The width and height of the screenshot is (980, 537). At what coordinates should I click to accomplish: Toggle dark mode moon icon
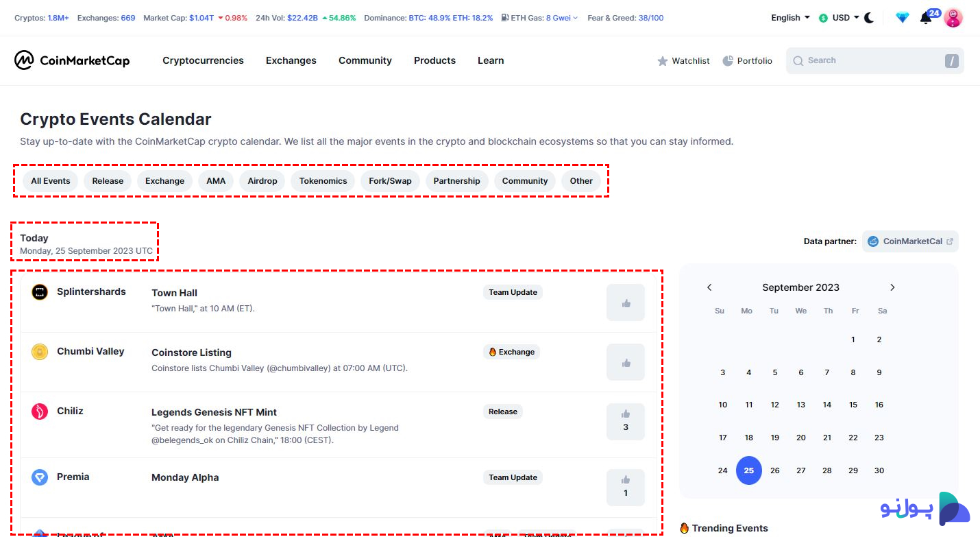(x=869, y=18)
